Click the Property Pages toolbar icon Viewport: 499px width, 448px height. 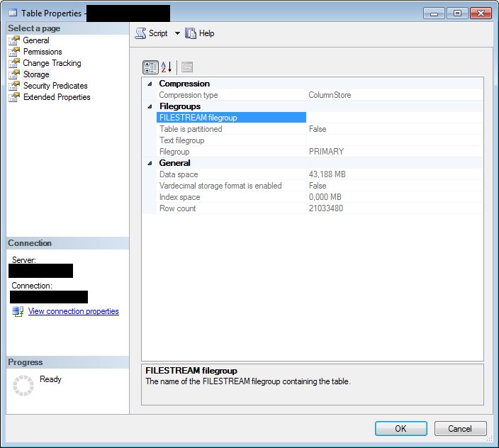click(187, 67)
